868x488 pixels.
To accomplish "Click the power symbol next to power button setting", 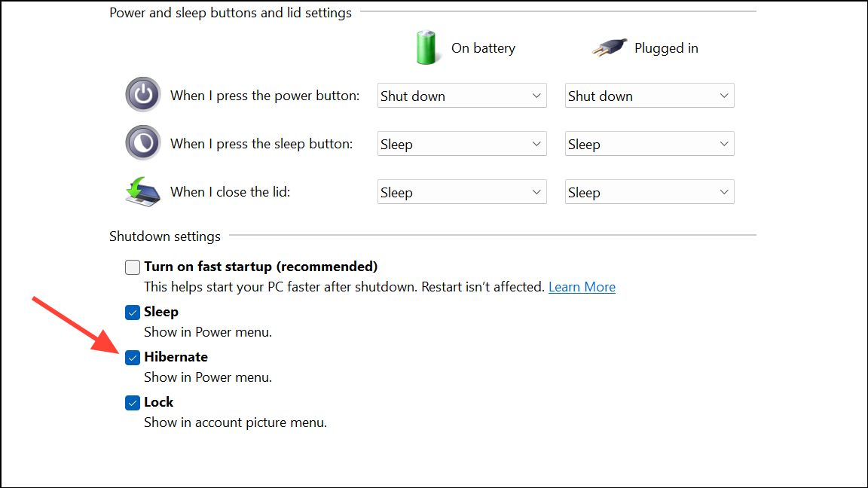I will (x=142, y=95).
